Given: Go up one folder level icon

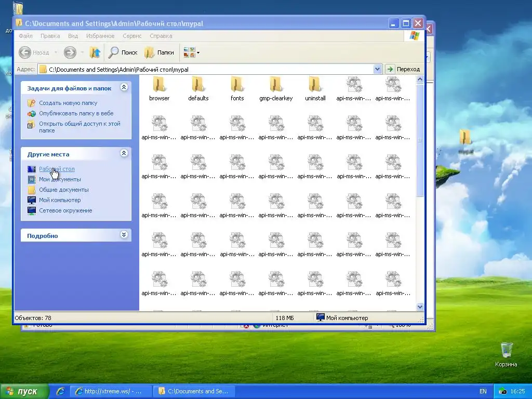Looking at the screenshot, I should tap(95, 52).
